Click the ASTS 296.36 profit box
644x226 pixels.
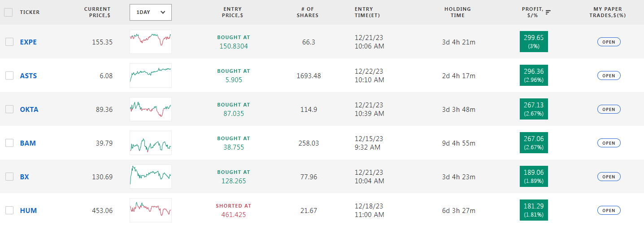click(534, 75)
